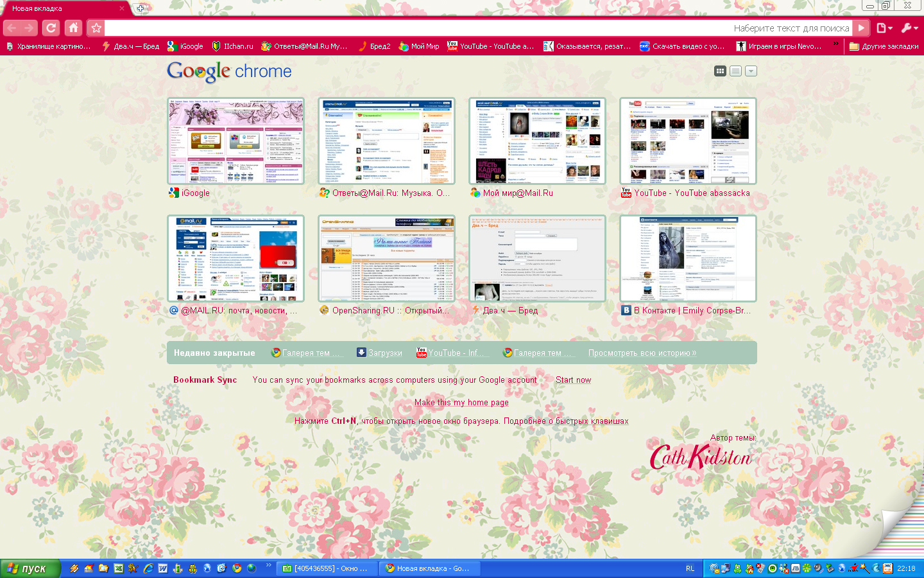This screenshot has height=578, width=924.
Task: Open the iGoogle site thumbnail
Action: click(235, 141)
